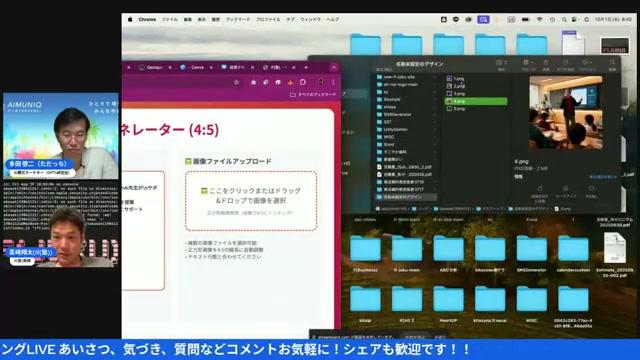The width and height of the screenshot is (640, 360).
Task: Select Estimate PDF file on desktop
Action: pos(615,255)
